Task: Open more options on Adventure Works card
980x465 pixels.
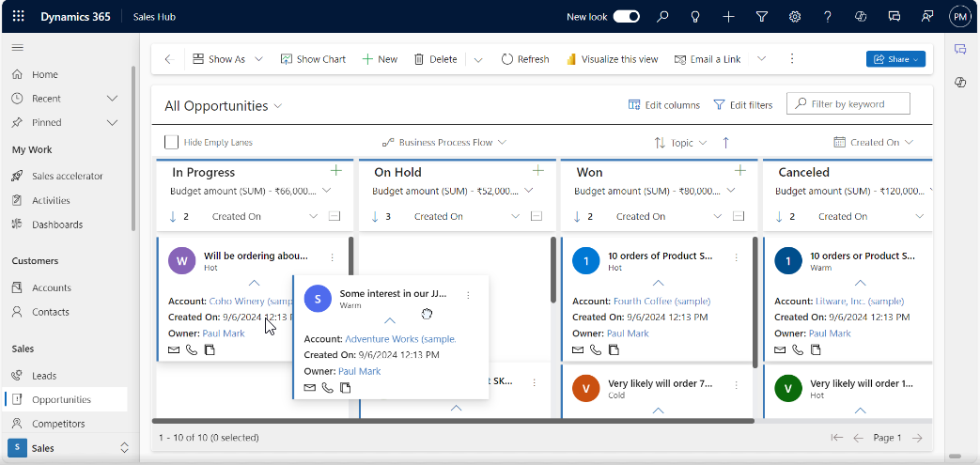Action: (468, 295)
